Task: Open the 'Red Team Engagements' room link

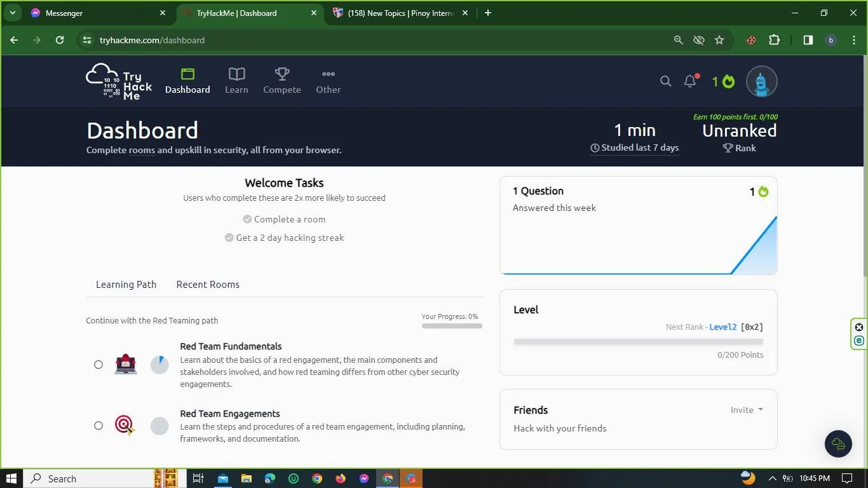Action: [230, 414]
